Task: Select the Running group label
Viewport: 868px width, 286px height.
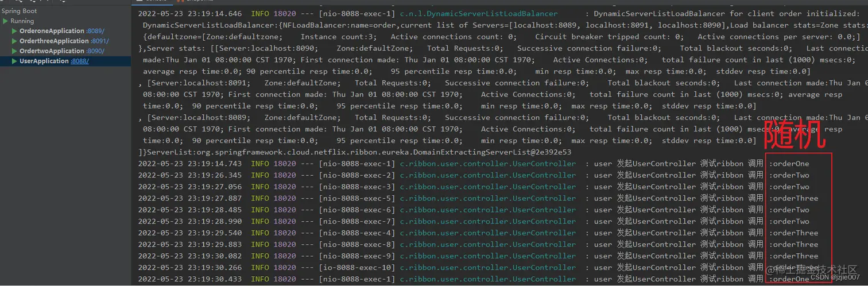Action: [22, 21]
